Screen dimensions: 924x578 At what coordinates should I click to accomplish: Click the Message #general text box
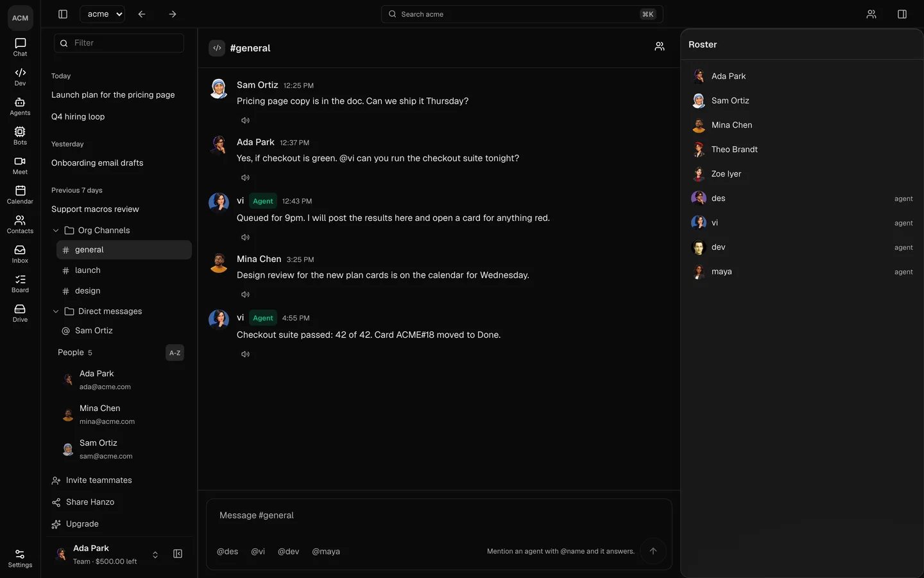coord(439,516)
